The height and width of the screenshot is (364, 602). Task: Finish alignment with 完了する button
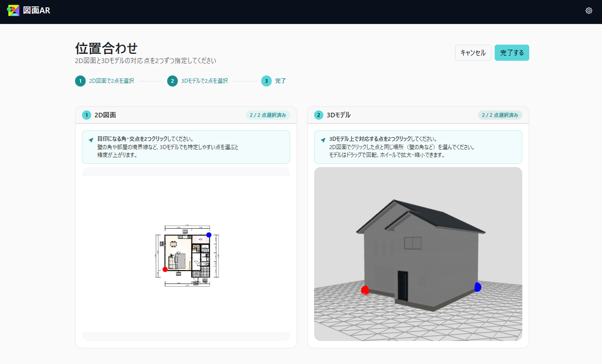(x=512, y=52)
